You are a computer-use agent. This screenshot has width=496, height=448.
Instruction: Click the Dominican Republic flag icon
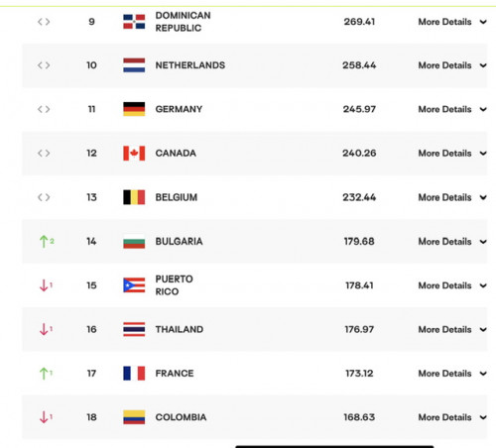134,22
